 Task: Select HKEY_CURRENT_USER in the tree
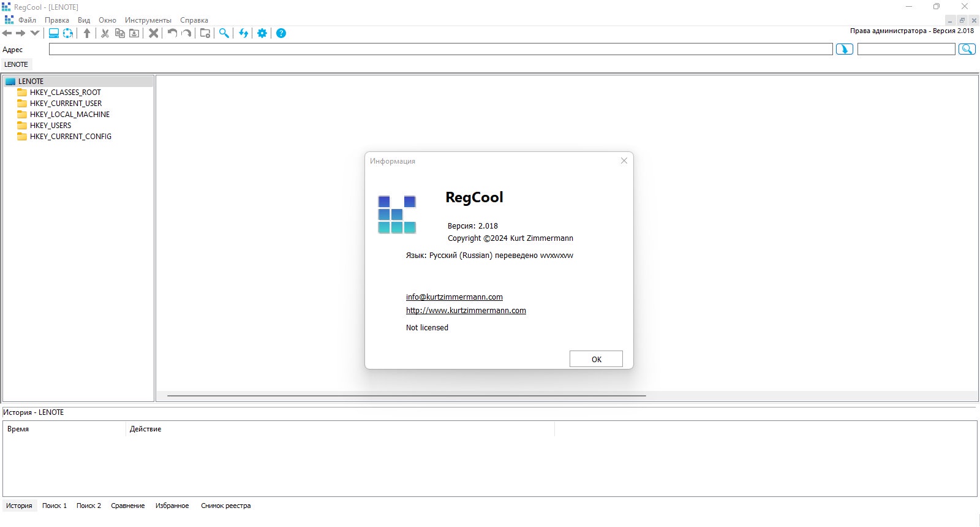(66, 104)
